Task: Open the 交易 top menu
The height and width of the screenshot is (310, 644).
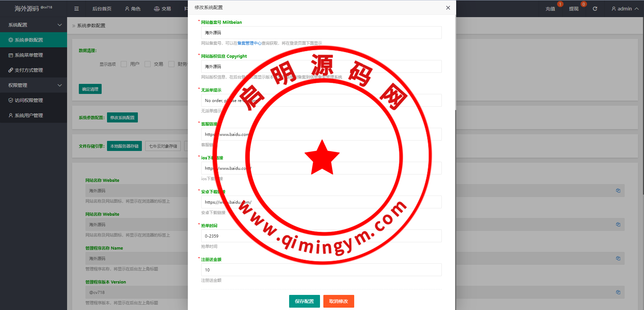Action: 162,9
